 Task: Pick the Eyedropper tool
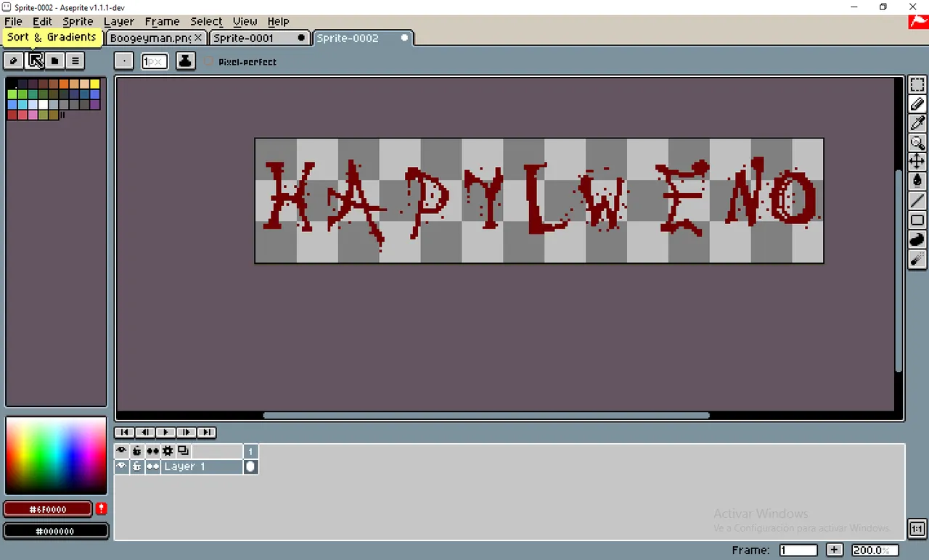(x=917, y=123)
